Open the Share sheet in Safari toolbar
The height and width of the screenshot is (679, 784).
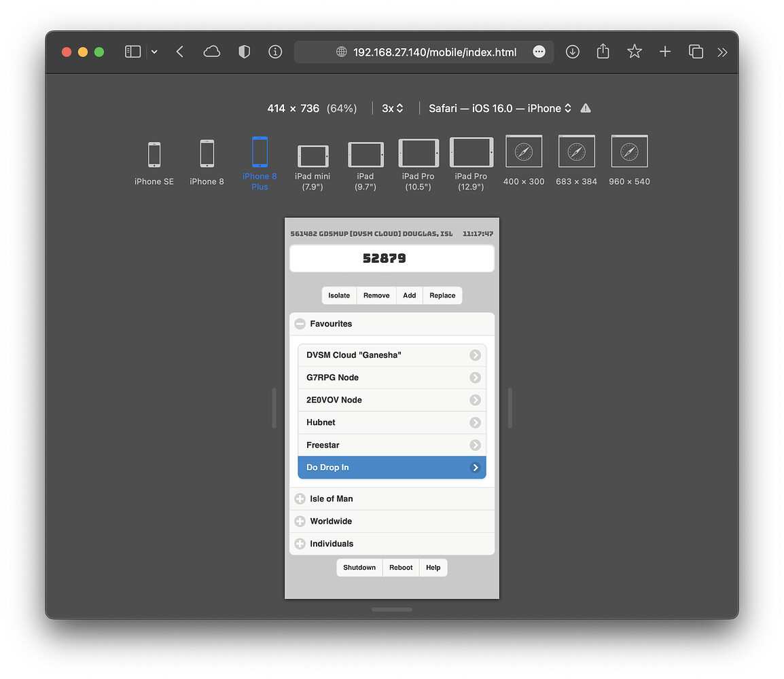(603, 52)
